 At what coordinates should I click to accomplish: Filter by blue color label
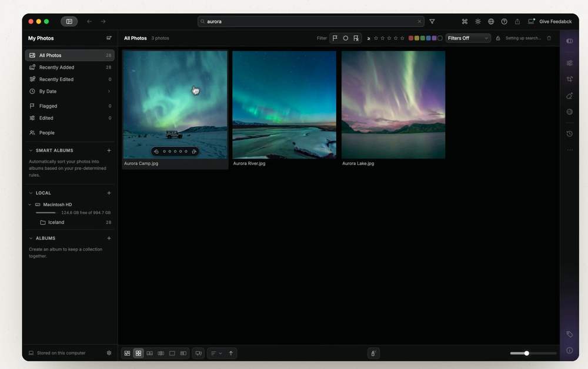(x=428, y=38)
